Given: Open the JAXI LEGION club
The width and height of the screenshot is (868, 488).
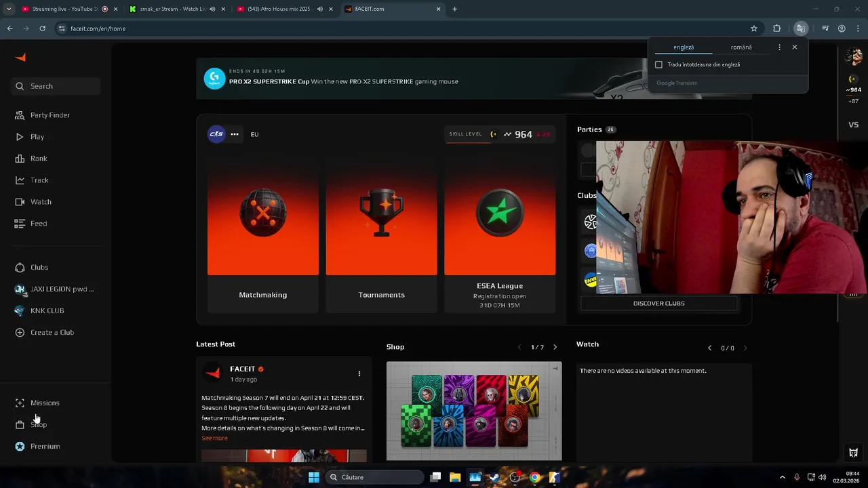Looking at the screenshot, I should [x=54, y=289].
